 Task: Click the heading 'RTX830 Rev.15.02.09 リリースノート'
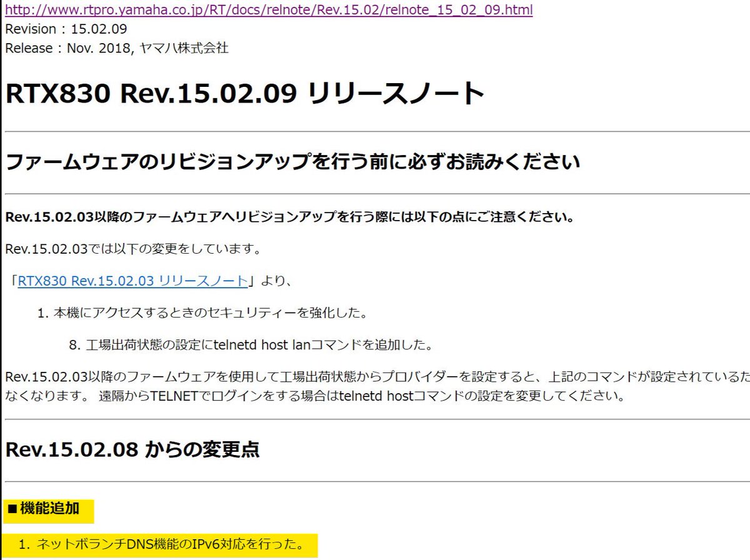245,93
